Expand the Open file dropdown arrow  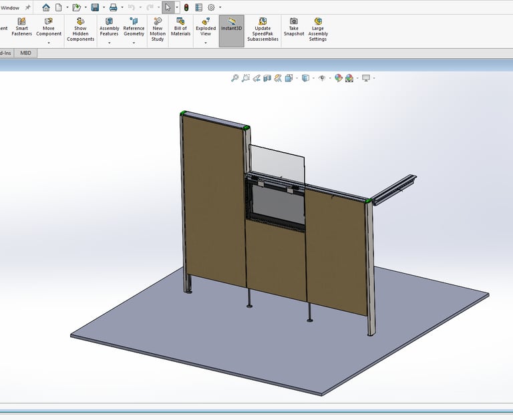click(x=85, y=7)
